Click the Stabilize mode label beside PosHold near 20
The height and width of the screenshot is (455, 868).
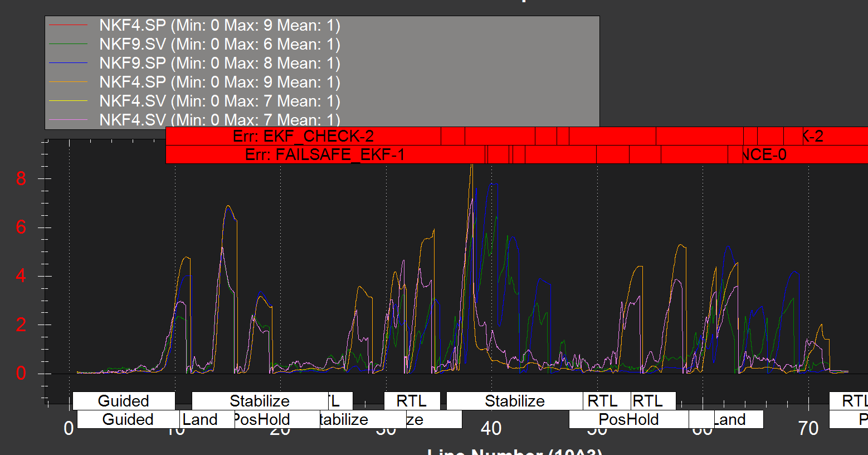click(260, 401)
